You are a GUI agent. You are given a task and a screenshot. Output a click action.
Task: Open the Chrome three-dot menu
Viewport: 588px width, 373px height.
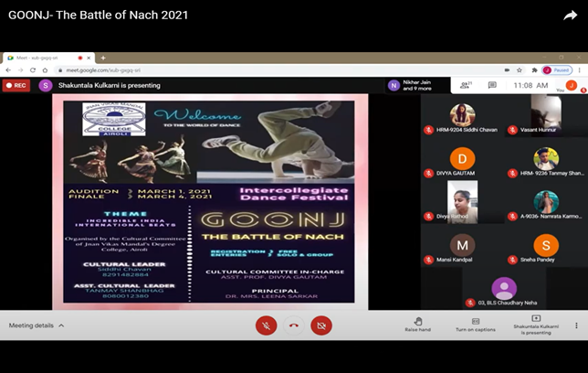[x=580, y=70]
